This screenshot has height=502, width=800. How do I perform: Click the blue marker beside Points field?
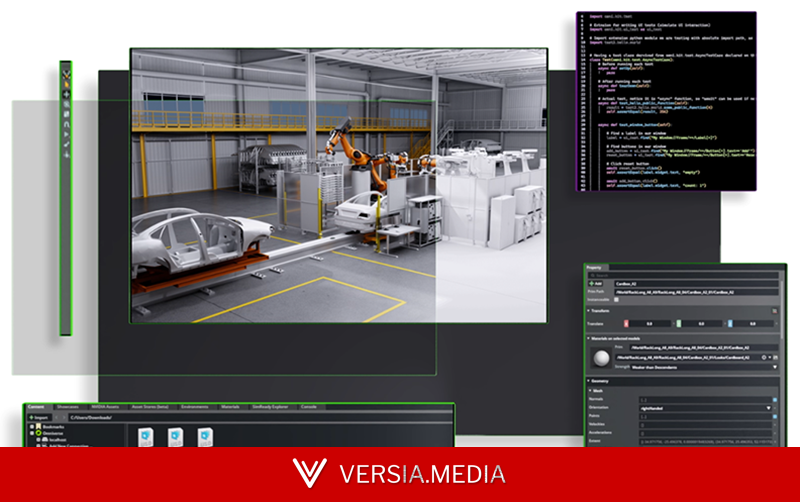pos(774,416)
